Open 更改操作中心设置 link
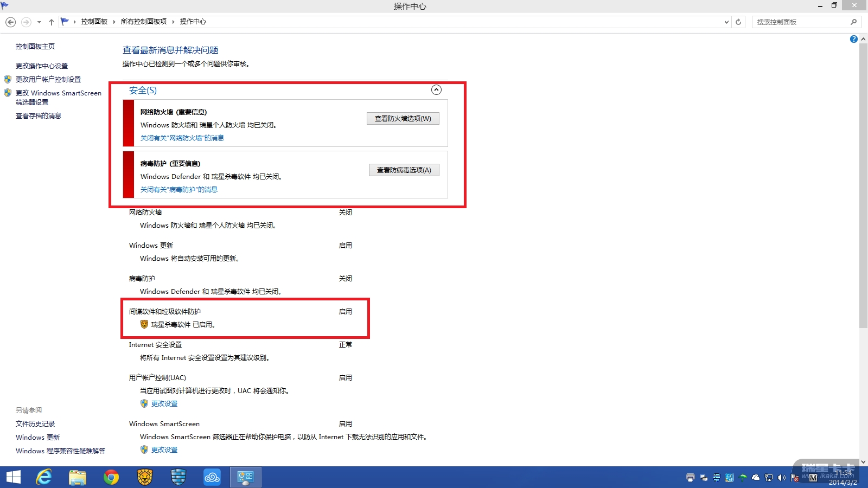This screenshot has width=868, height=488. pyautogui.click(x=42, y=66)
